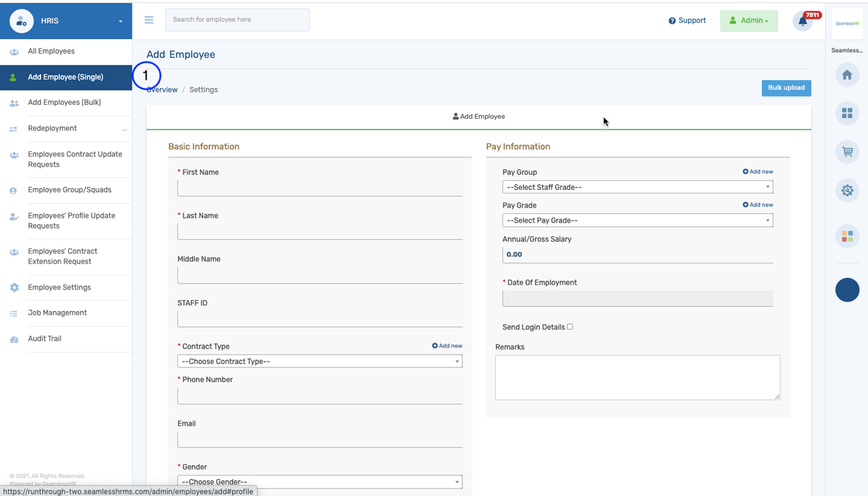Image resolution: width=868 pixels, height=496 pixels.
Task: Click the hamburger menu icon
Action: pos(149,20)
